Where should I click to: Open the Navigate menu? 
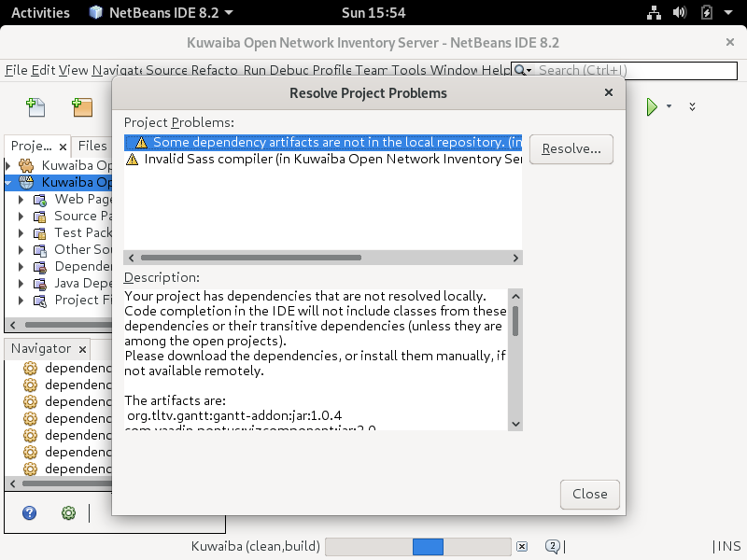(x=117, y=71)
